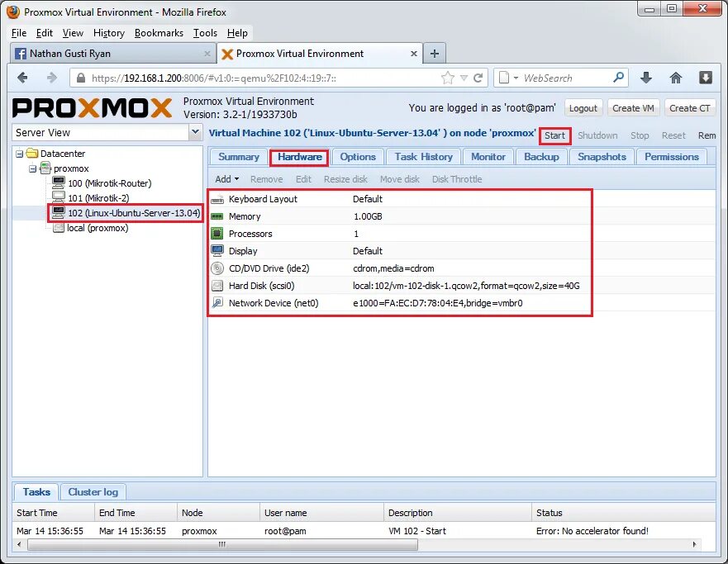Go to the Firefox home page icon
Viewport: 728px width, 564px height.
(x=676, y=78)
